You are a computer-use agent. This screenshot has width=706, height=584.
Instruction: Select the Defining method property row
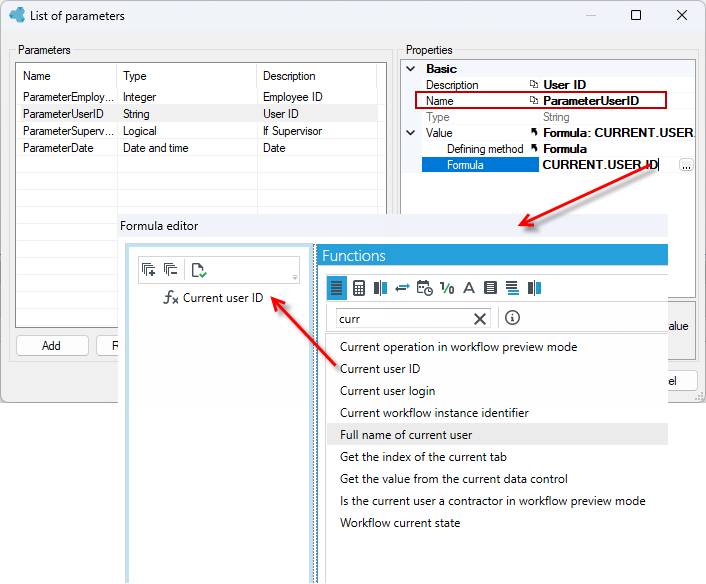point(558,149)
